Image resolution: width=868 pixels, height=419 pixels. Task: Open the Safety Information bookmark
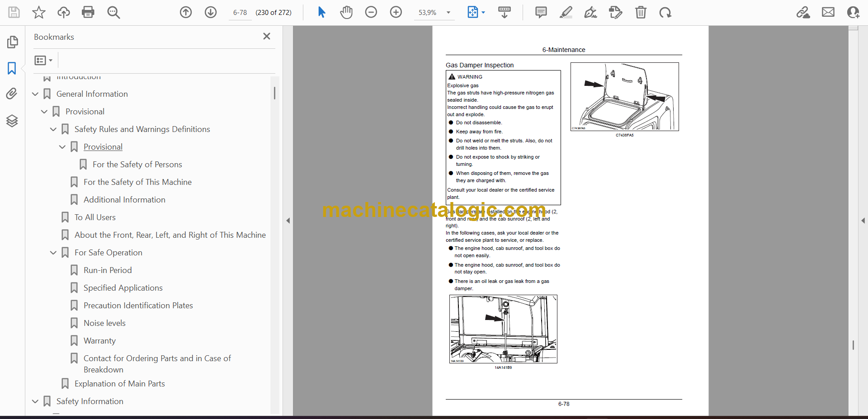[x=90, y=401]
